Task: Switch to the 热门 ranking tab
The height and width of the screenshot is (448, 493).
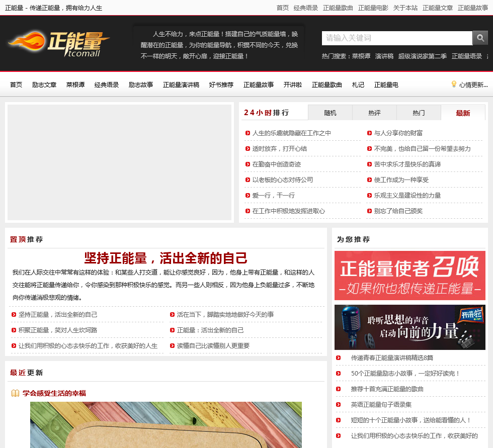Action: 419,113
